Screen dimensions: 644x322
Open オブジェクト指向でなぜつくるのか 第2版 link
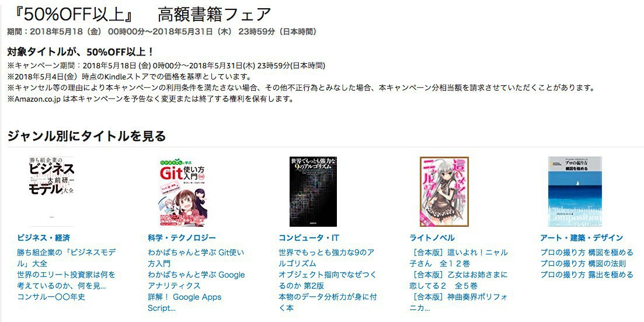328,280
